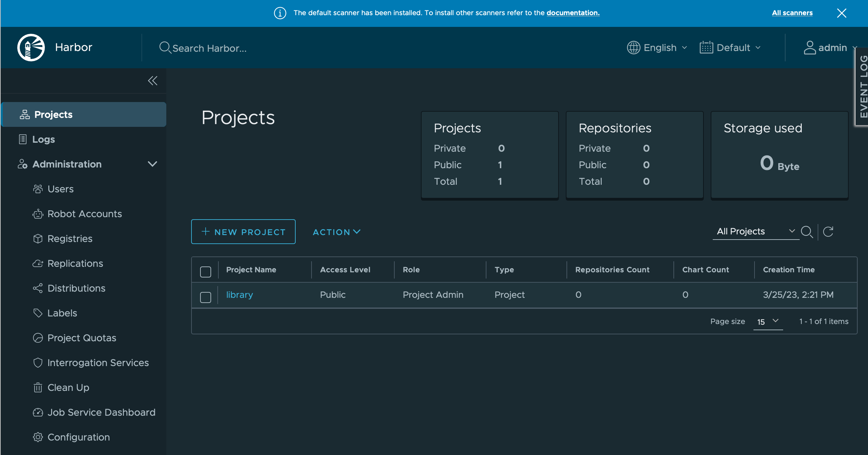Click the Replications cloud icon
This screenshot has width=868, height=455.
point(38,263)
